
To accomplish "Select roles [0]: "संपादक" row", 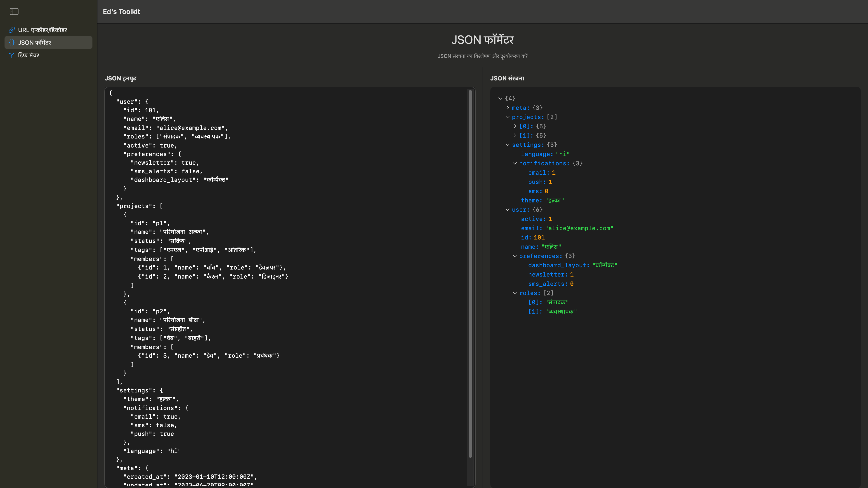I will click(x=548, y=302).
